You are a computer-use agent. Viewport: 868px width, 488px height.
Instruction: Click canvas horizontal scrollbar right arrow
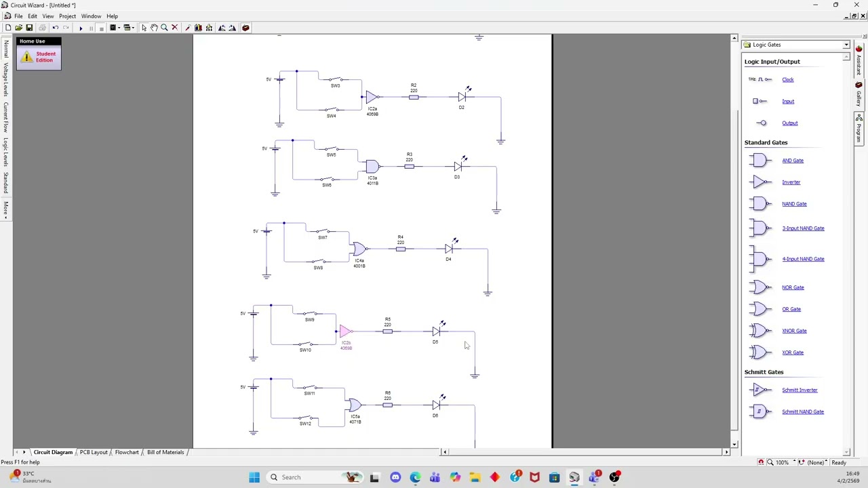726,452
